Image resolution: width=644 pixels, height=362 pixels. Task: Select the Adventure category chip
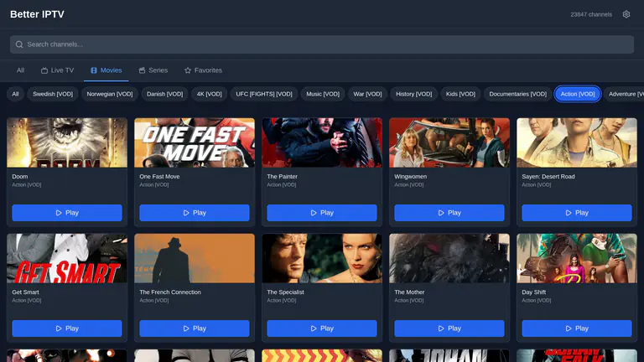624,94
